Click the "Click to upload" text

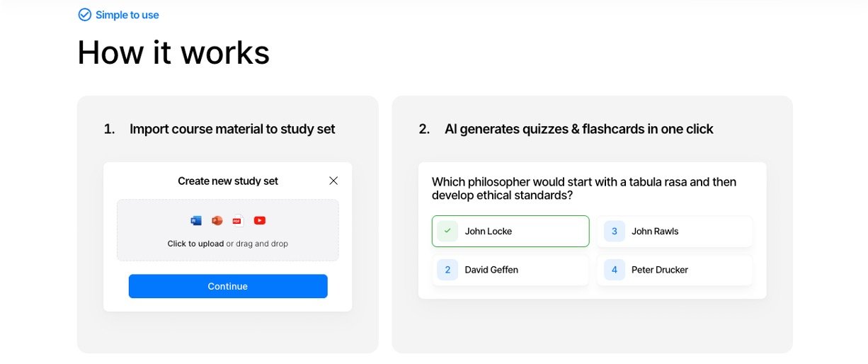click(195, 244)
